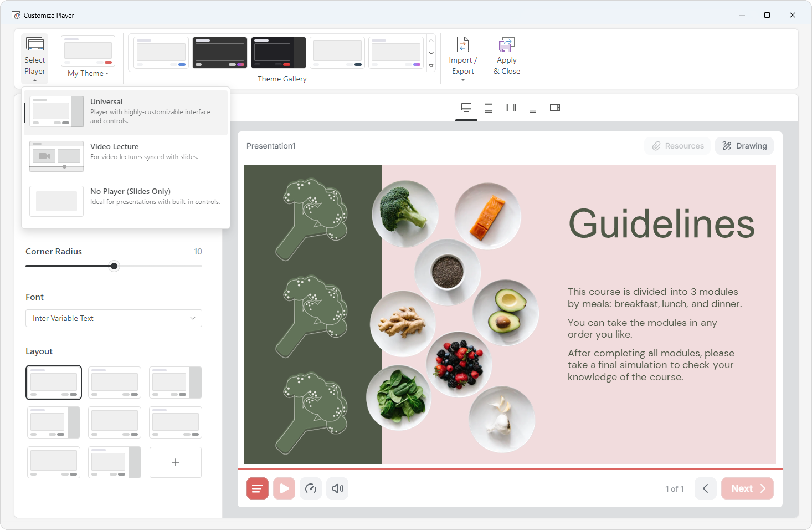Switch to phone portrait preview icon
This screenshot has height=530, width=812.
[x=533, y=108]
